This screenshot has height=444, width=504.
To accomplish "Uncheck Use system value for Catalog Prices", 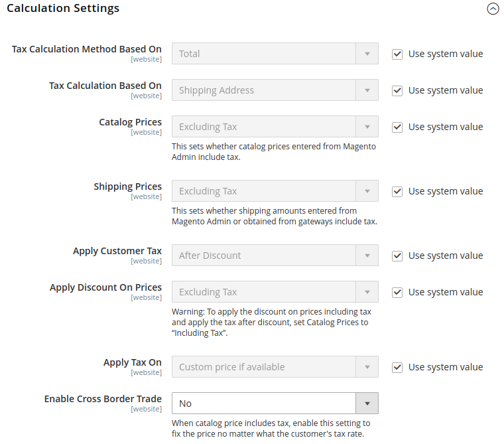I will (397, 127).
